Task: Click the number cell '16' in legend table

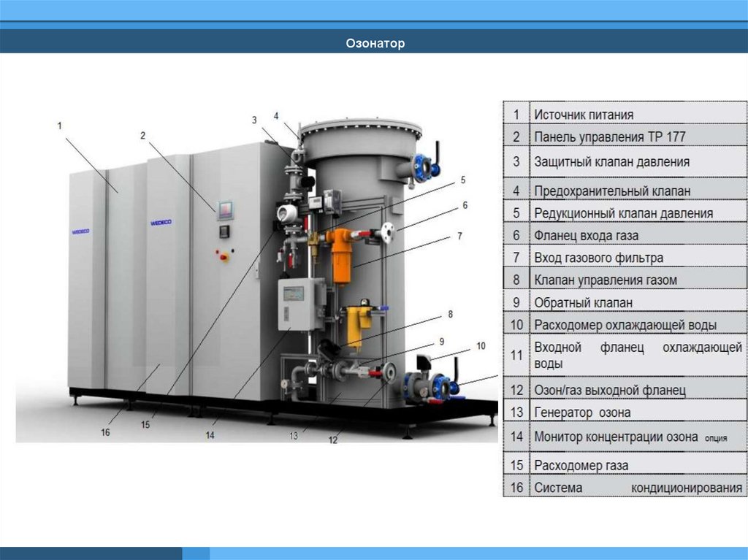Action: pyautogui.click(x=516, y=487)
